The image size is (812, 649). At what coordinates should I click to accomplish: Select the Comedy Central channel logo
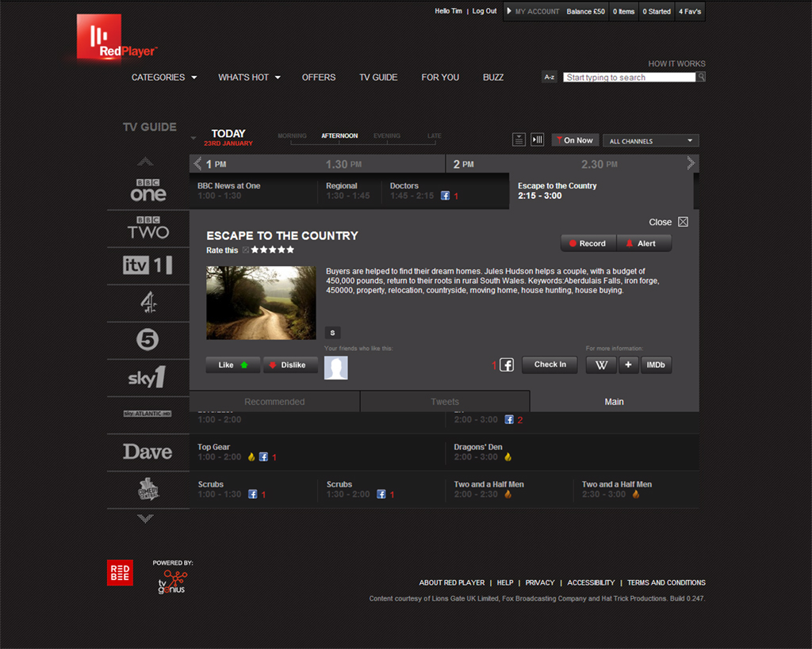148,489
